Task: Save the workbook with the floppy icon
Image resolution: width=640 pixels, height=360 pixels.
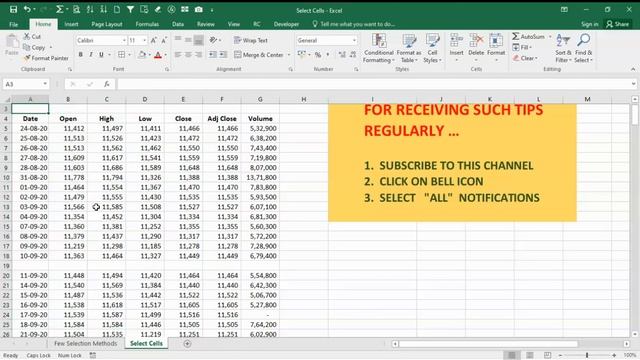Action: coord(13,9)
